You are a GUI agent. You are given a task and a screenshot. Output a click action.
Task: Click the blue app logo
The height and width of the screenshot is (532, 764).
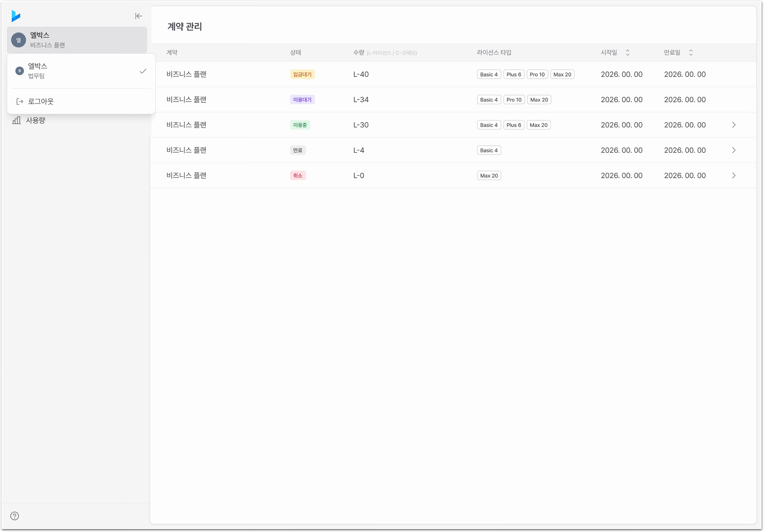point(16,16)
